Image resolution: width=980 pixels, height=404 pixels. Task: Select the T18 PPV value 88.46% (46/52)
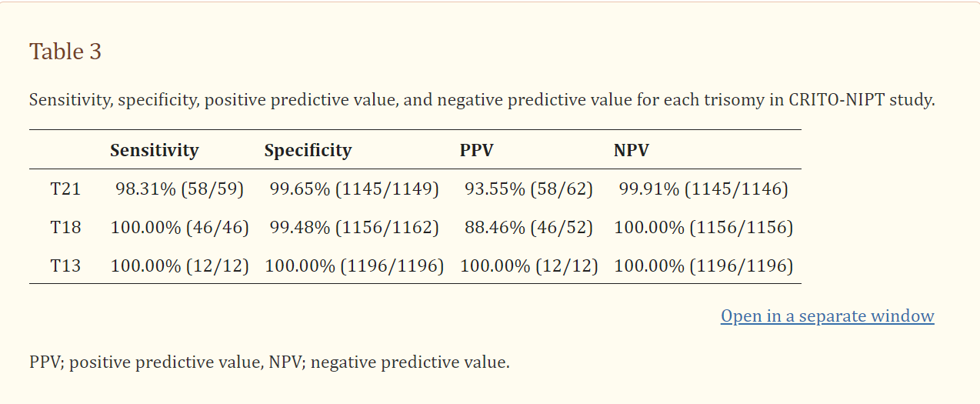pos(528,227)
